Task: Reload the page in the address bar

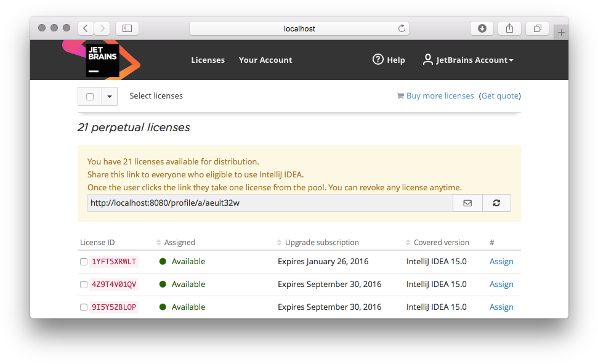Action: 402,28
